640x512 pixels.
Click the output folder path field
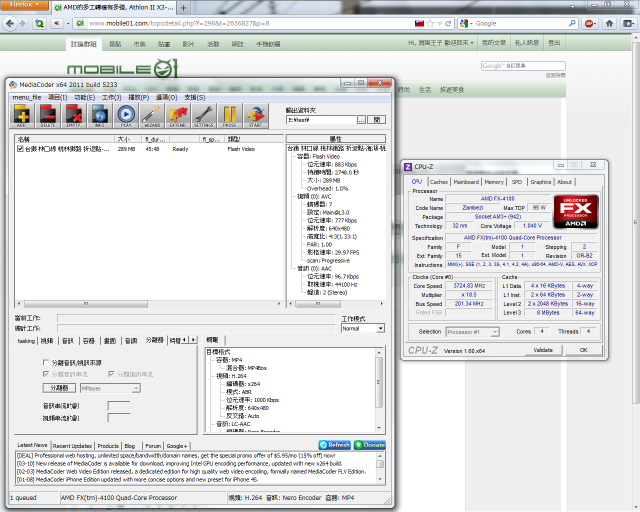tap(321, 120)
